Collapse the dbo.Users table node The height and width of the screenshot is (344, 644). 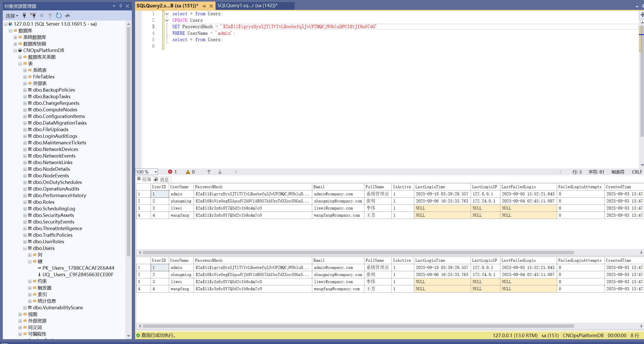tap(25, 248)
